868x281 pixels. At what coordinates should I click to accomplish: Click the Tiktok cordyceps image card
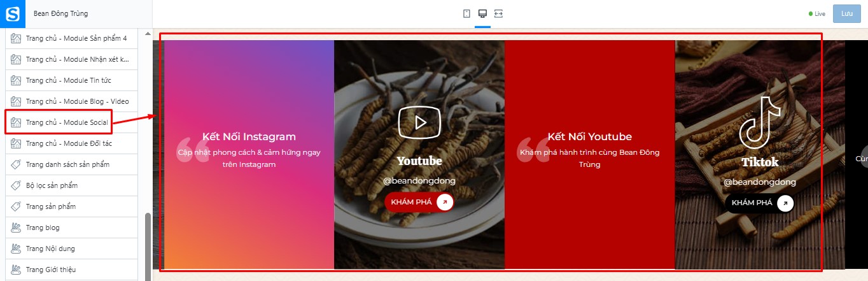pos(760,154)
